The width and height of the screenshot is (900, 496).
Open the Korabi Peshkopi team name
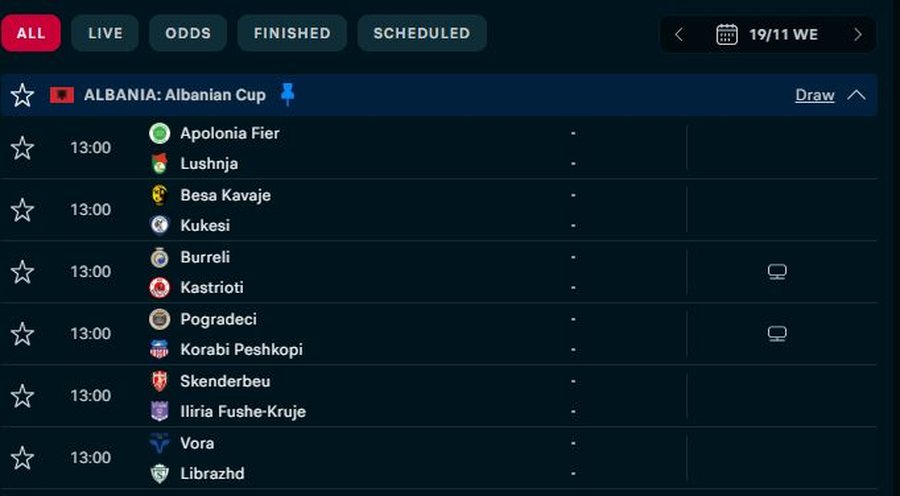(241, 349)
